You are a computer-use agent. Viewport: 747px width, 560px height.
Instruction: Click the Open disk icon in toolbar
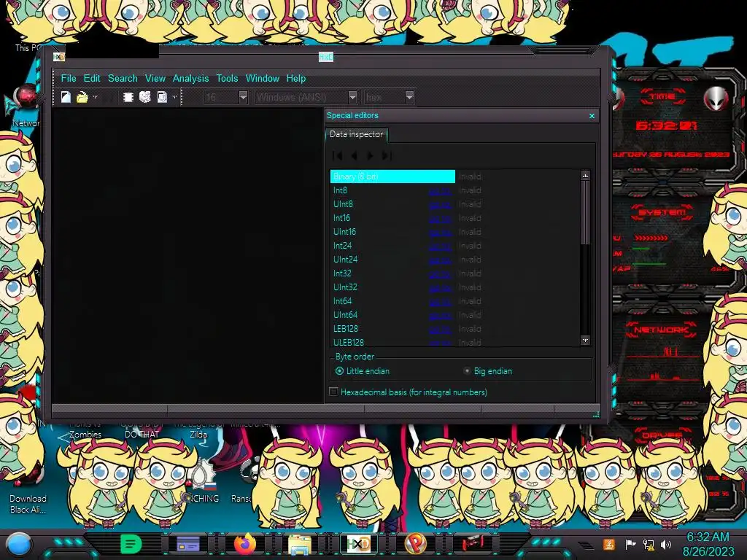(145, 97)
